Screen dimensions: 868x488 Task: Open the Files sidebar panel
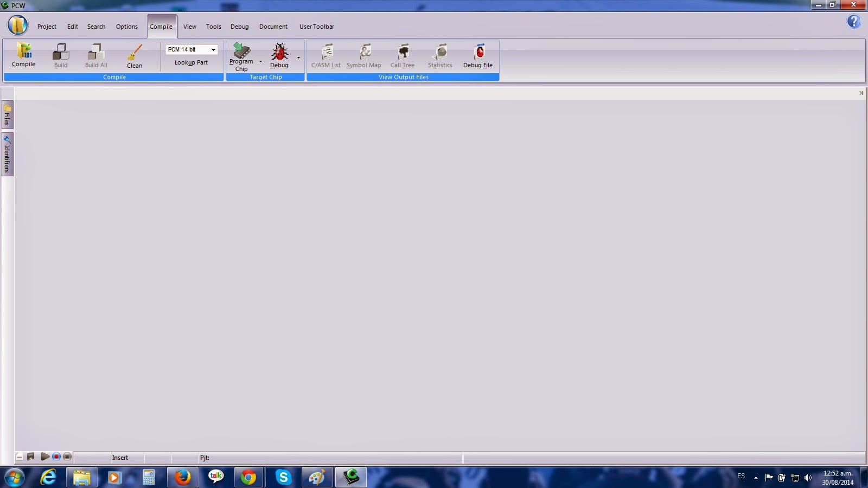pyautogui.click(x=7, y=115)
